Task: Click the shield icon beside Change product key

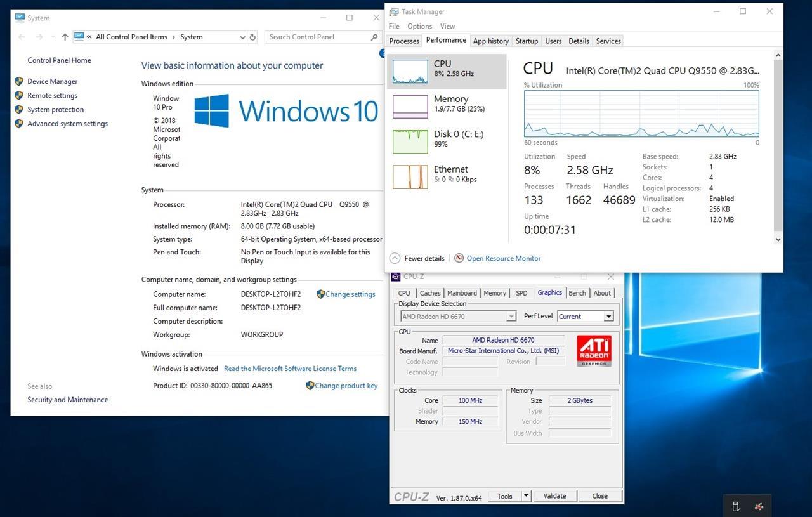Action: pos(310,386)
